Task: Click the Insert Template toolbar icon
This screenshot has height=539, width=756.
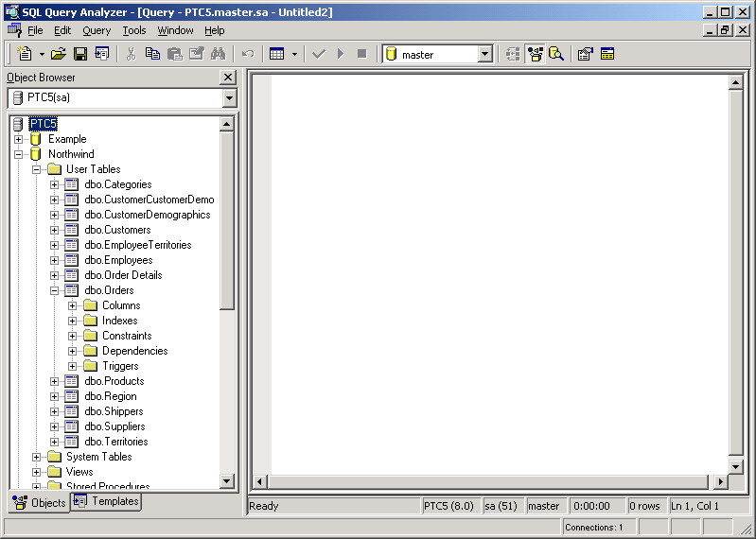Action: pyautogui.click(x=101, y=54)
